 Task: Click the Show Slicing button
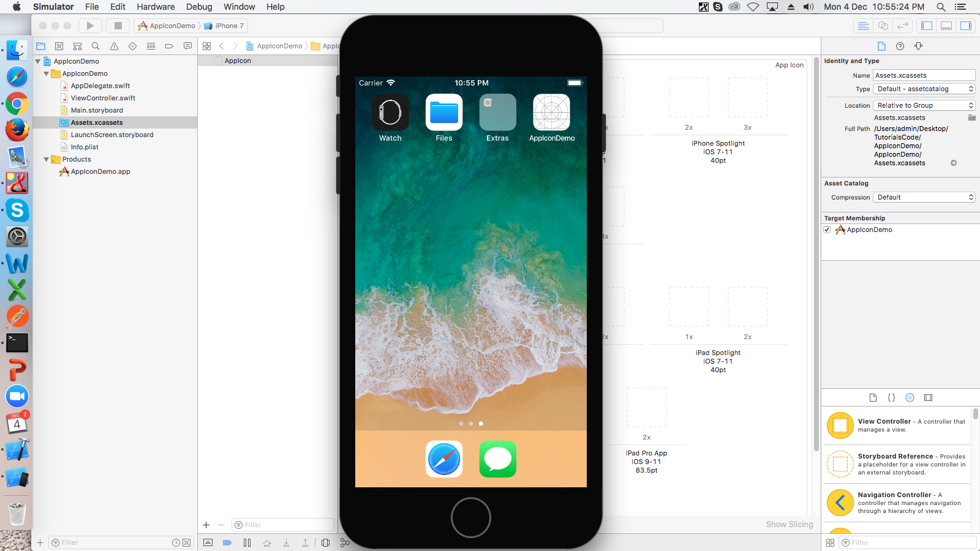pos(790,524)
